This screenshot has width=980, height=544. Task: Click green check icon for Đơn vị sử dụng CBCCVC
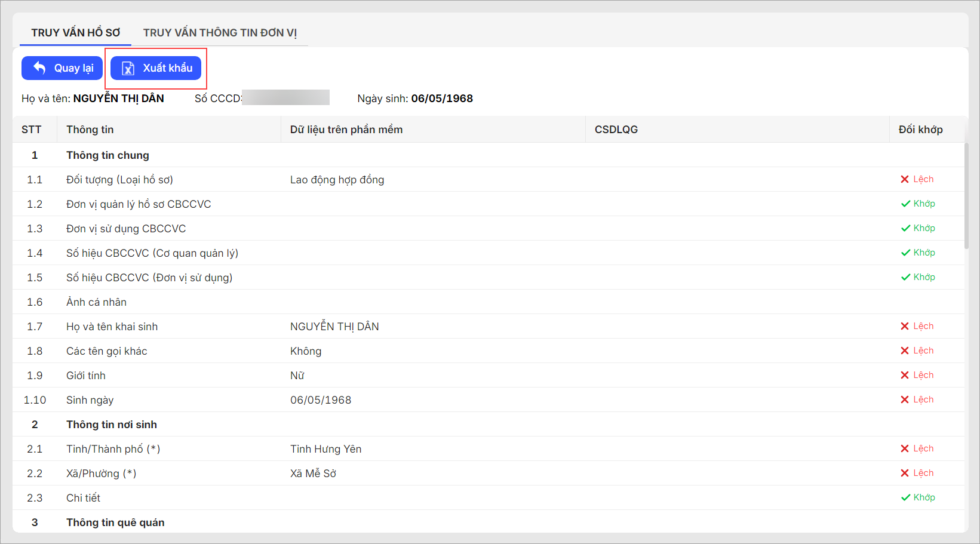tap(905, 229)
